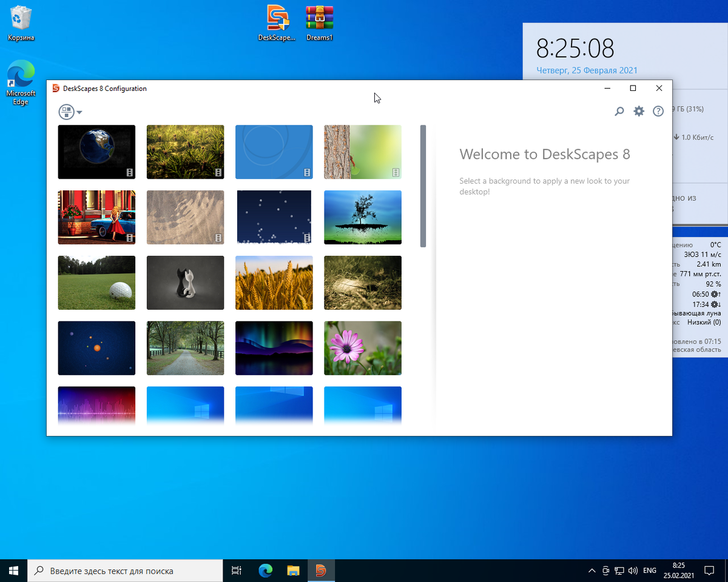Viewport: 728px width, 582px height.
Task: Select the pink daisy flower background
Action: tap(362, 349)
